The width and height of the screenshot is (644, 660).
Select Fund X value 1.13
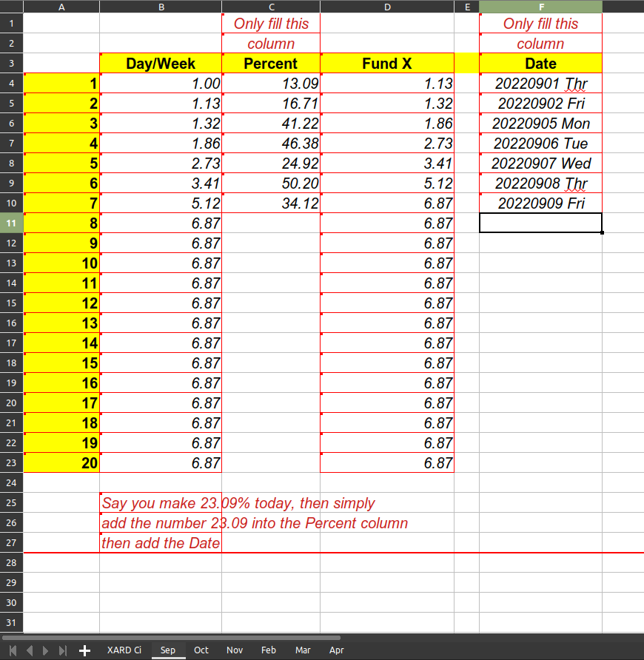pyautogui.click(x=387, y=84)
